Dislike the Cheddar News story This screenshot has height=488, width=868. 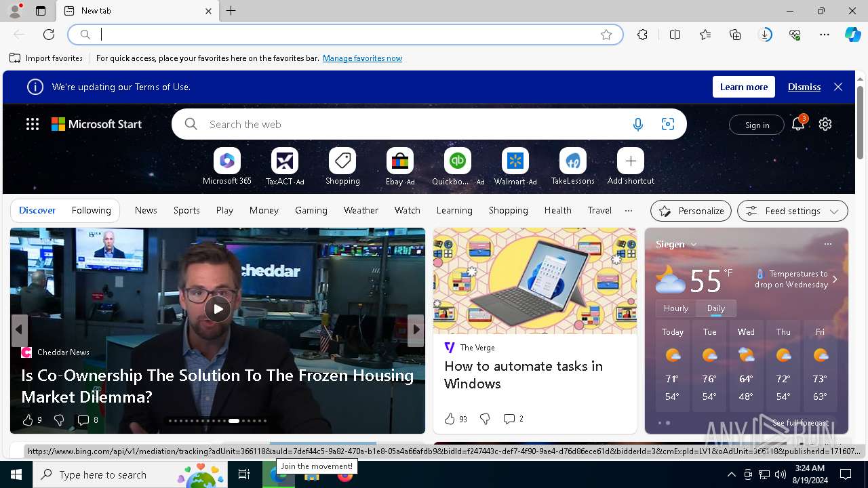point(59,420)
